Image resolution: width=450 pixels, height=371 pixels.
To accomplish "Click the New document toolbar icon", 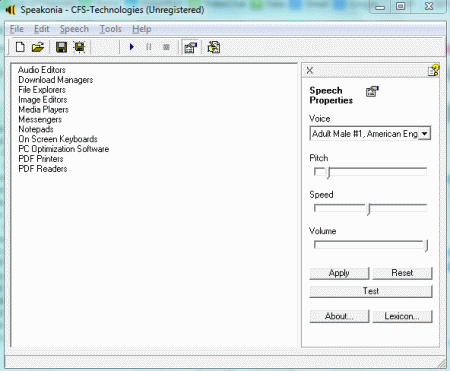I will [x=20, y=47].
